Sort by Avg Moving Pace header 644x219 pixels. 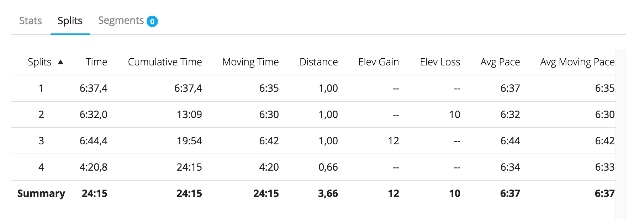(x=577, y=62)
